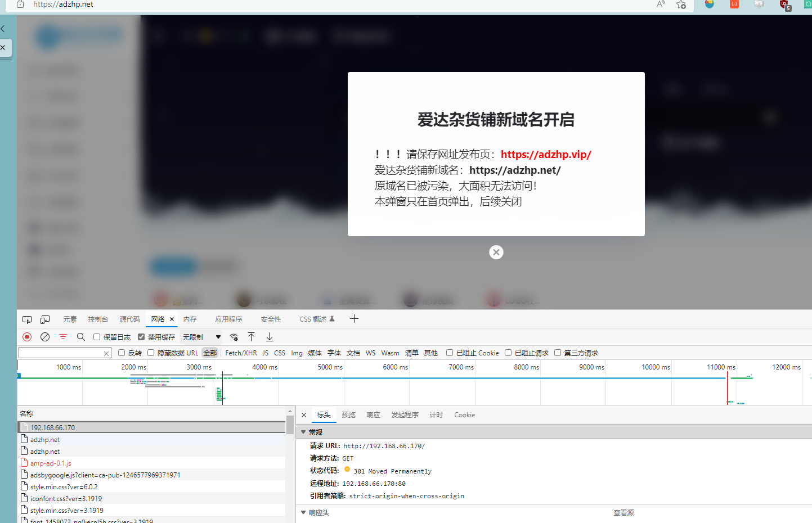Collapse the General (常规) section

click(x=304, y=432)
